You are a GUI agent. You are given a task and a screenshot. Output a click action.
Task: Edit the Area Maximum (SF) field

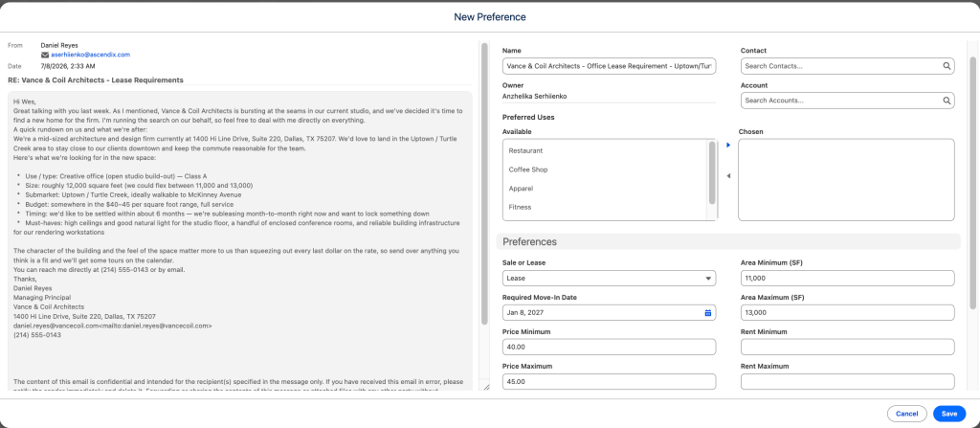pyautogui.click(x=848, y=313)
